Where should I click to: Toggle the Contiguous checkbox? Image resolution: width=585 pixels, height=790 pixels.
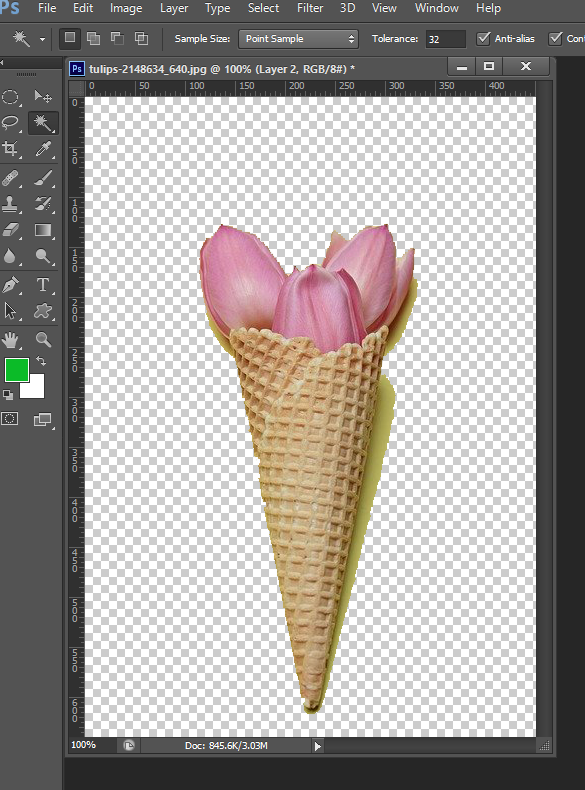pos(555,38)
